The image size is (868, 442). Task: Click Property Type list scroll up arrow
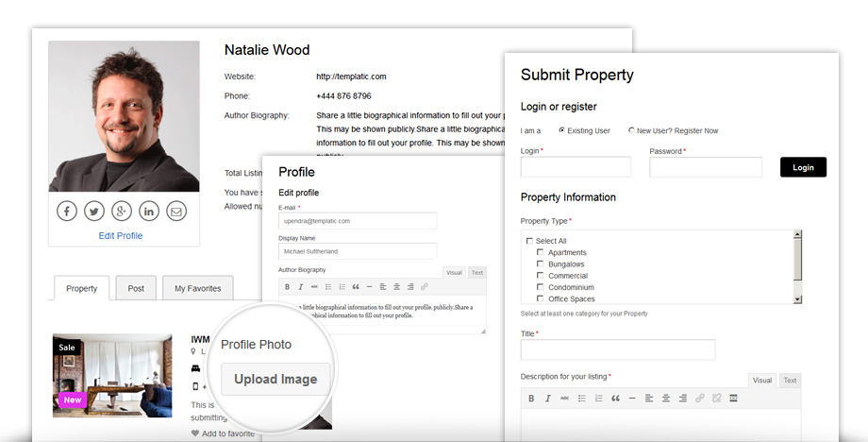(x=797, y=234)
